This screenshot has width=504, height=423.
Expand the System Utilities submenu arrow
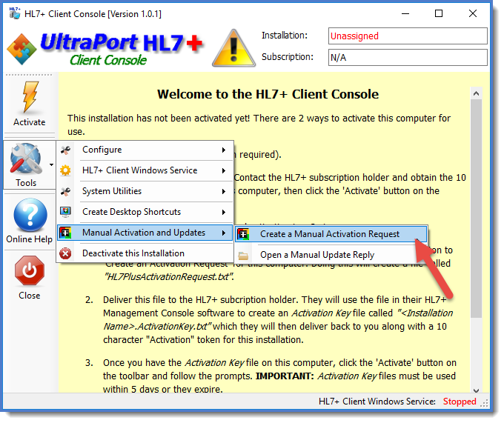point(223,191)
